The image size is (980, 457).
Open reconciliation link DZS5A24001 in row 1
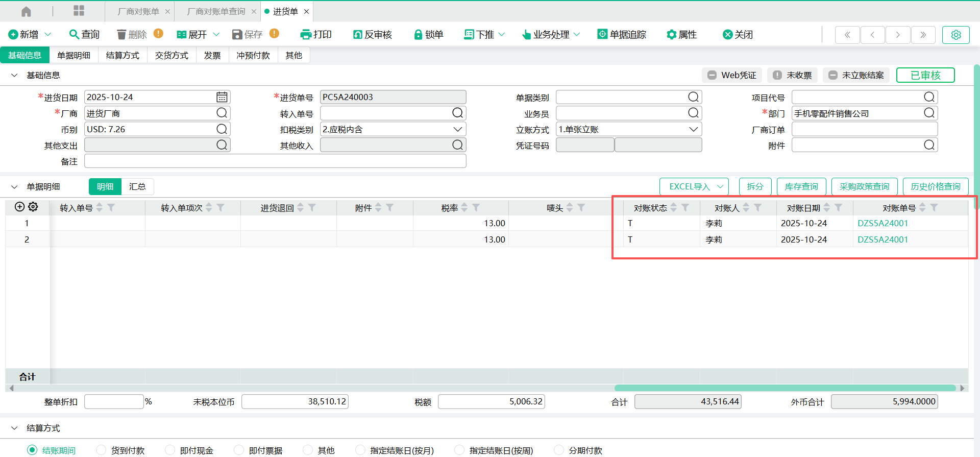(883, 223)
